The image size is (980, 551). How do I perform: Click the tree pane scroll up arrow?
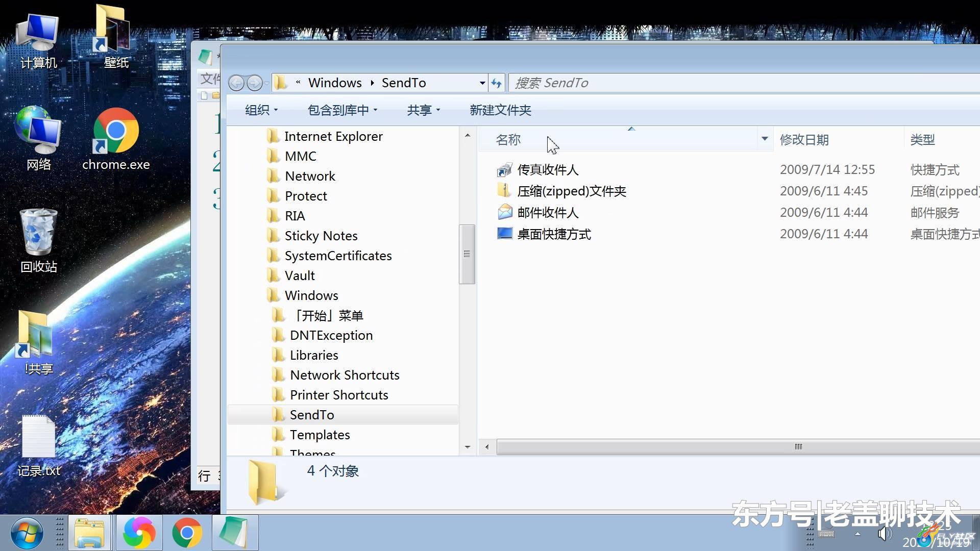(467, 135)
